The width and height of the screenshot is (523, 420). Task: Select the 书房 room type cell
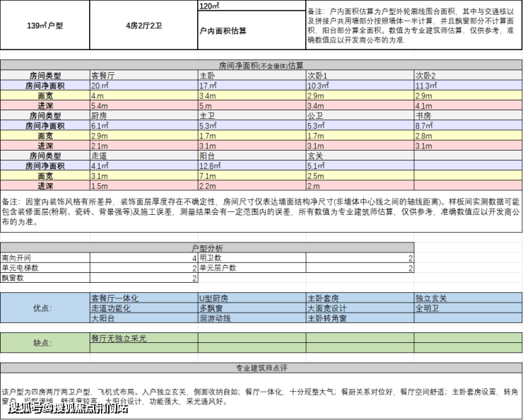coord(467,115)
